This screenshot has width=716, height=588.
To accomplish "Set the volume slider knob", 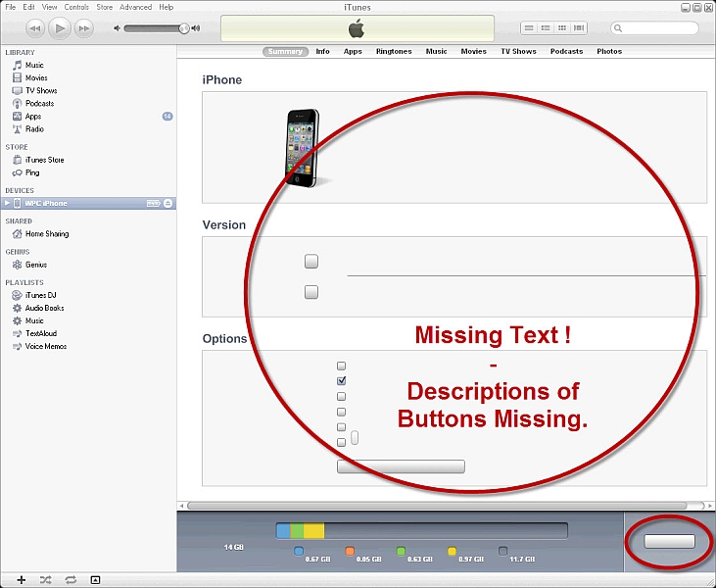I will (183, 28).
